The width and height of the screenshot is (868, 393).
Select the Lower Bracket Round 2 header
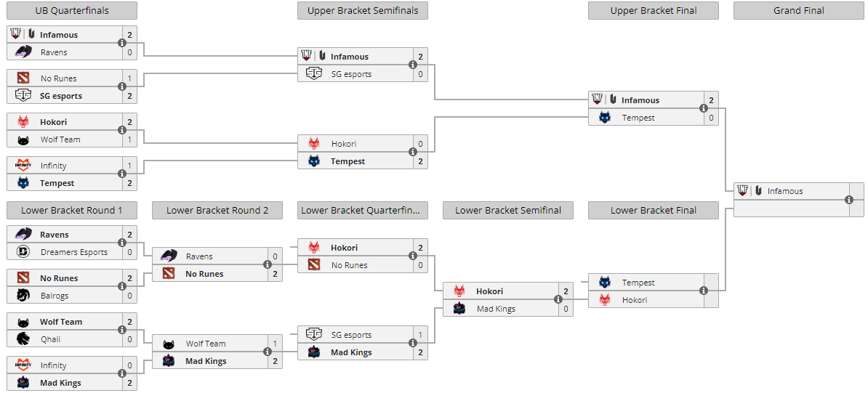coord(217,211)
